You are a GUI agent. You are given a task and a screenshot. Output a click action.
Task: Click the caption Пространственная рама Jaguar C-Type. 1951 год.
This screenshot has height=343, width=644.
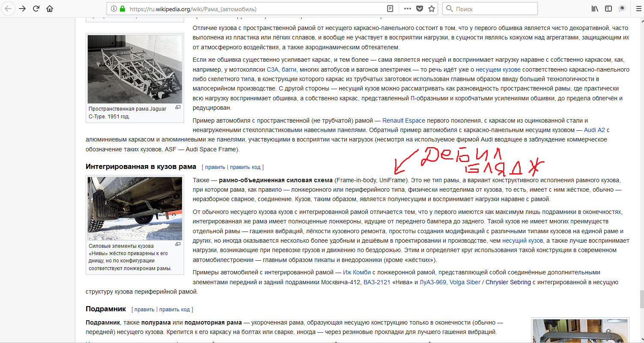(x=128, y=113)
